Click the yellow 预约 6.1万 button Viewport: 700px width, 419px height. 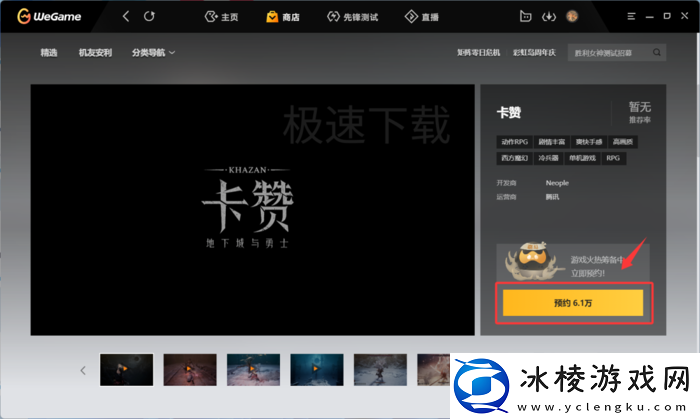click(573, 303)
